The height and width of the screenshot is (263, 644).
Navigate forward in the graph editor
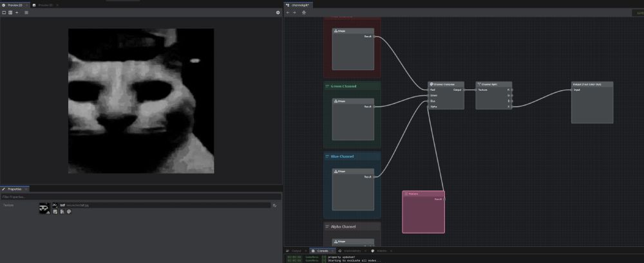(x=294, y=13)
